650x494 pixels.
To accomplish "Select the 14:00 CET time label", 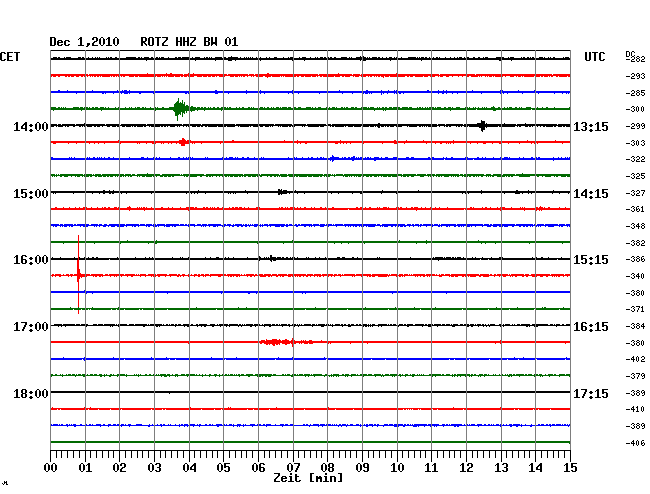I will pos(31,126).
